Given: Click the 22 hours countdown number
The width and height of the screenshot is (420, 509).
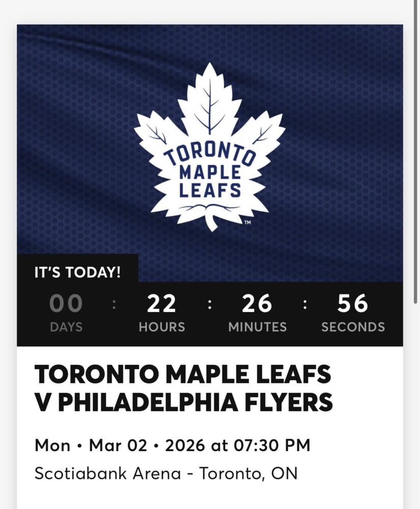Looking at the screenshot, I should coord(162,304).
